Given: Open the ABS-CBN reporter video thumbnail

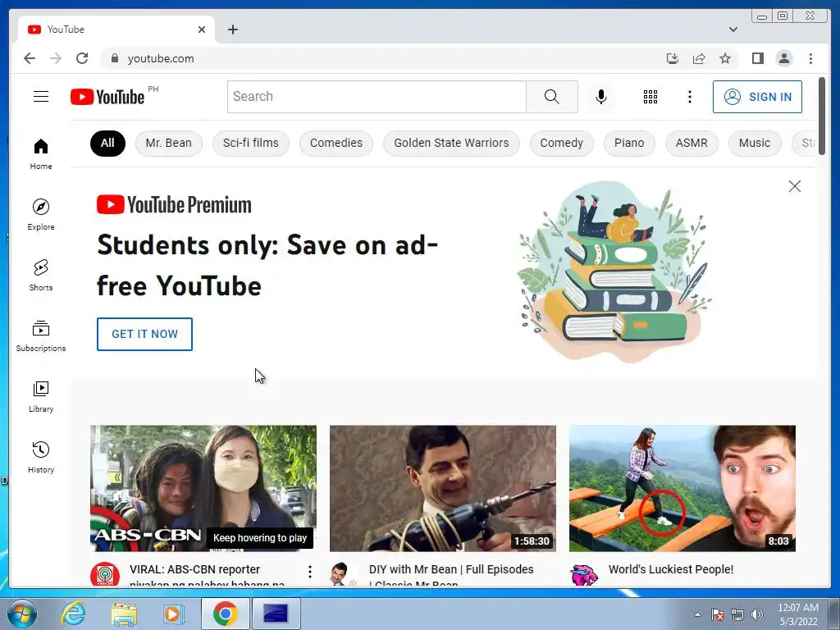Looking at the screenshot, I should 203,488.
